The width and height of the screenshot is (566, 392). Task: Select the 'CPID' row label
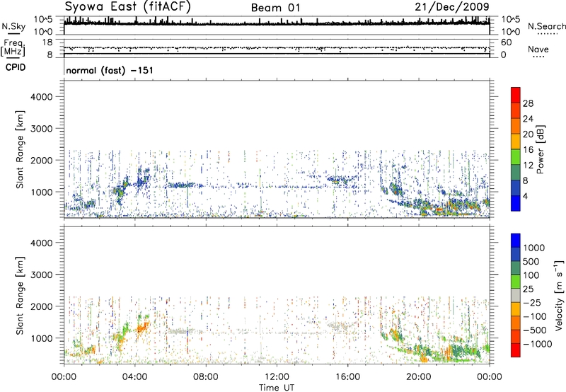point(16,67)
